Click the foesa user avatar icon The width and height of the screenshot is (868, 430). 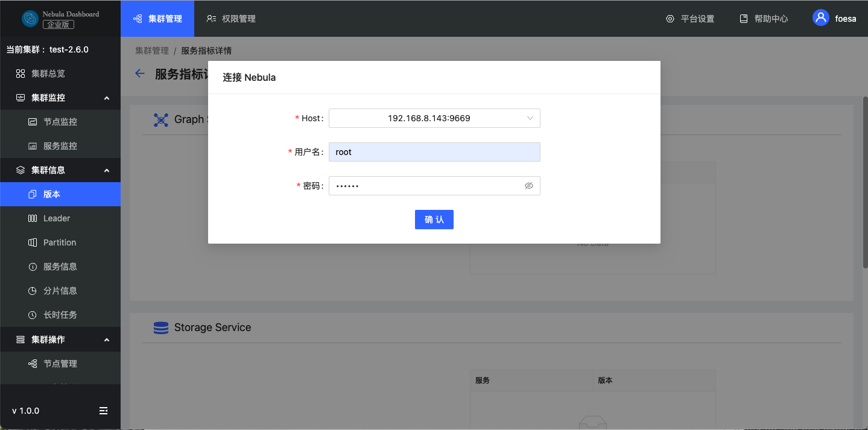click(820, 18)
